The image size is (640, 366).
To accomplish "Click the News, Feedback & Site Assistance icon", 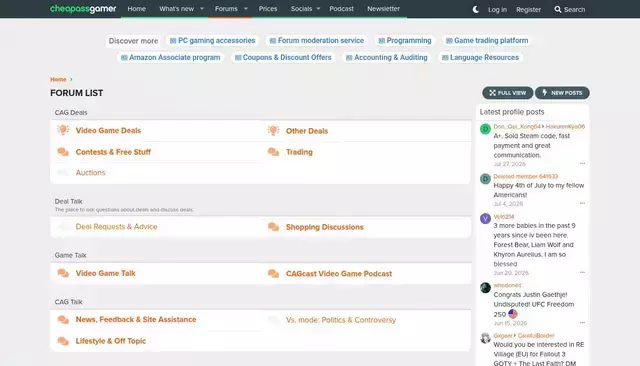I will (x=63, y=319).
